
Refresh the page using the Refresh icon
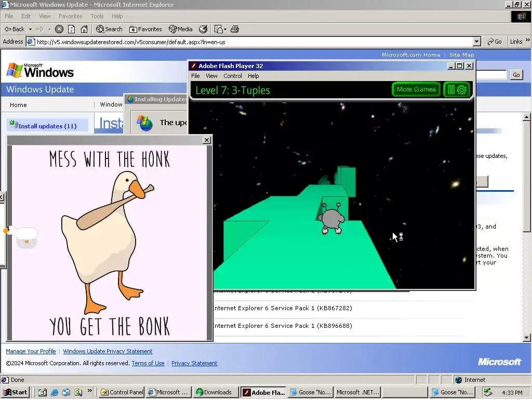(x=72, y=29)
